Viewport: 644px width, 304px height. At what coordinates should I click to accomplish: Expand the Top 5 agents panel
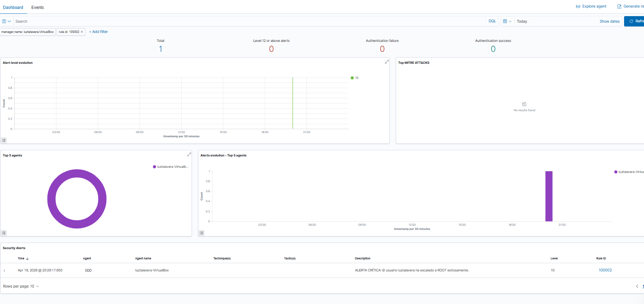[189, 154]
